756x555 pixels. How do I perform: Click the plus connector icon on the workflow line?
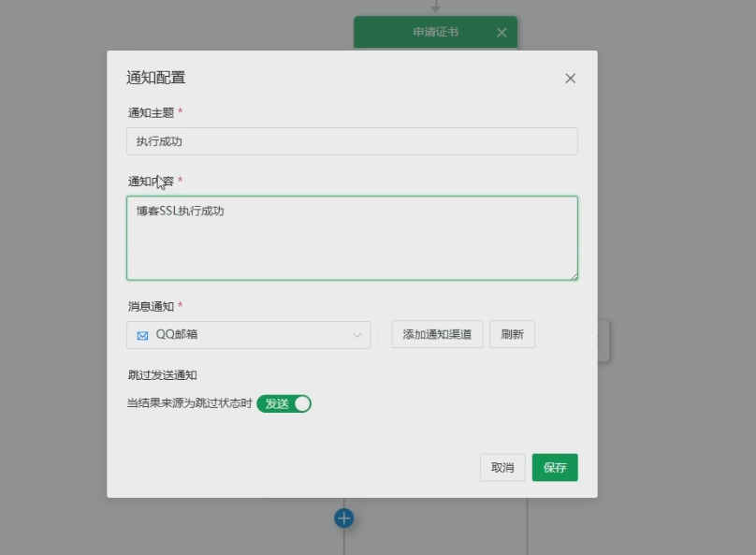pos(343,518)
